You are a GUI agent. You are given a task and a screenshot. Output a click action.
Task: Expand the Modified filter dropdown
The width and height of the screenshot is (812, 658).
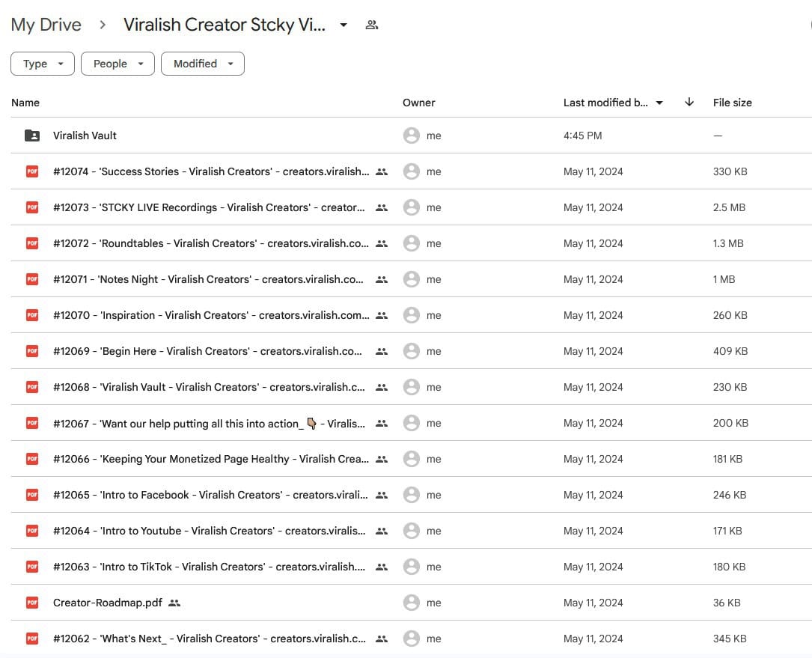click(203, 64)
